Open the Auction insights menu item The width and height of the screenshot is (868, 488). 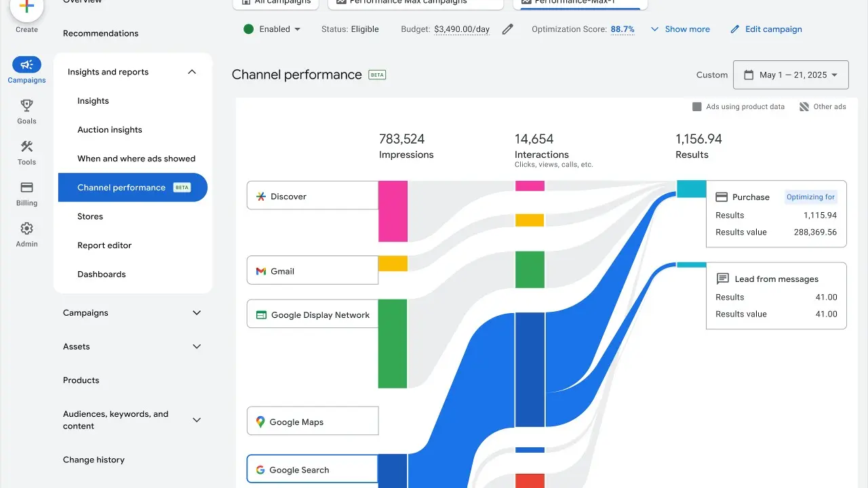pyautogui.click(x=110, y=129)
